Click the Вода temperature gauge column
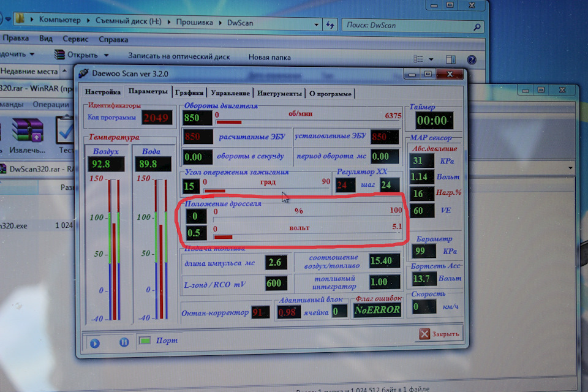588x392 pixels. (161, 249)
